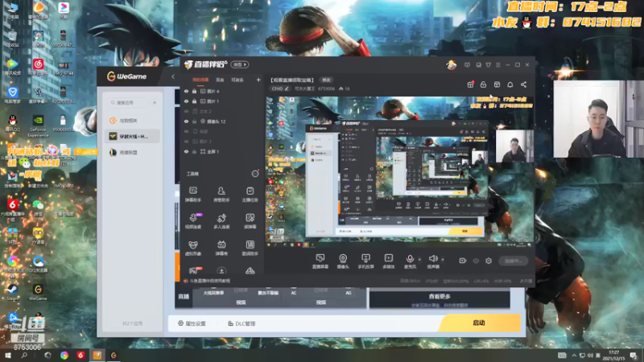Toggle visibility eye for 图片 1 layer
This screenshot has width=644, height=362.
click(187, 101)
